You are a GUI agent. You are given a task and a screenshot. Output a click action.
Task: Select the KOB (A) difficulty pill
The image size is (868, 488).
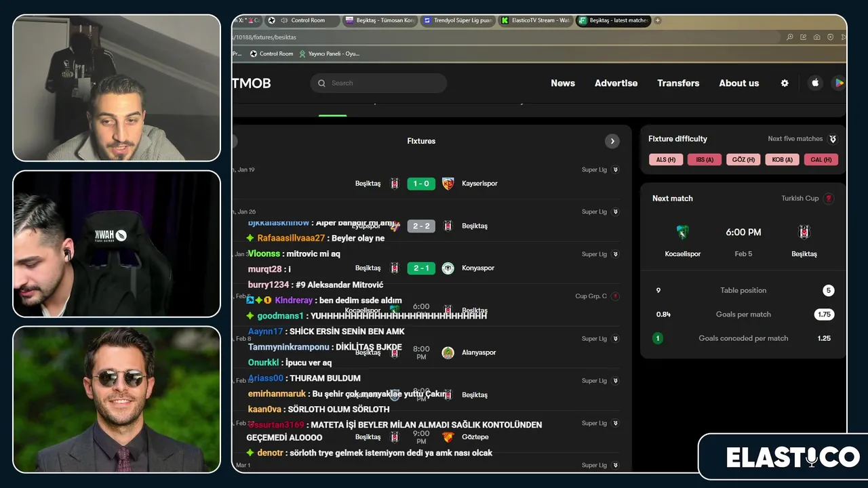[x=782, y=160]
